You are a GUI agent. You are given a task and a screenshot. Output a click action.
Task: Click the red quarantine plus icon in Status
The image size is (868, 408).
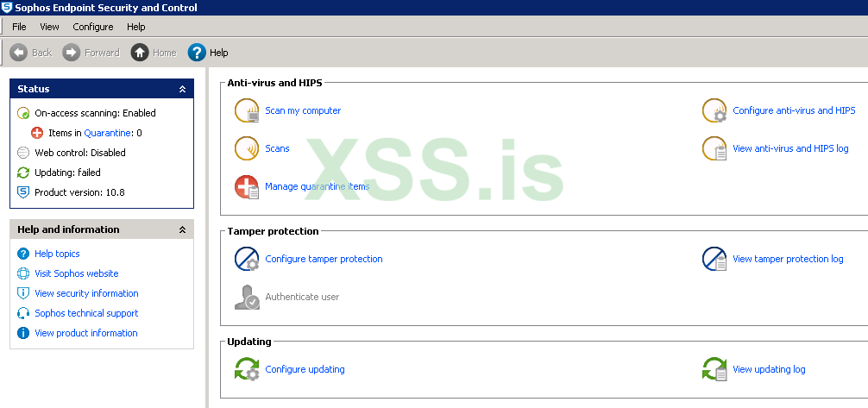click(37, 133)
